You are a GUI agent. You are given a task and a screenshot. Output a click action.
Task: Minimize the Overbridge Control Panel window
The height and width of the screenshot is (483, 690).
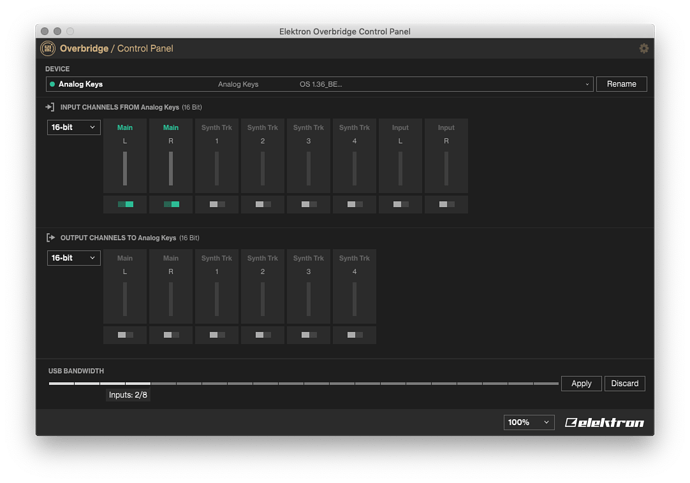[x=57, y=31]
